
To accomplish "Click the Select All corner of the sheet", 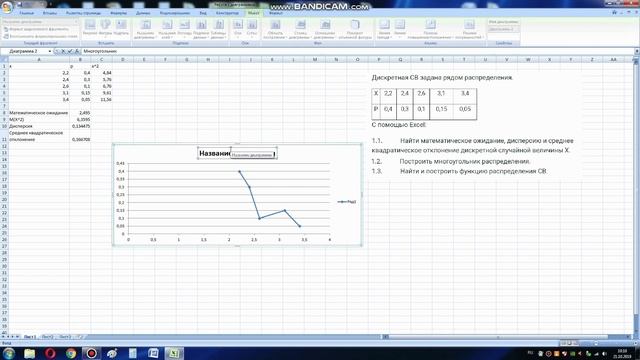I will point(4,60).
